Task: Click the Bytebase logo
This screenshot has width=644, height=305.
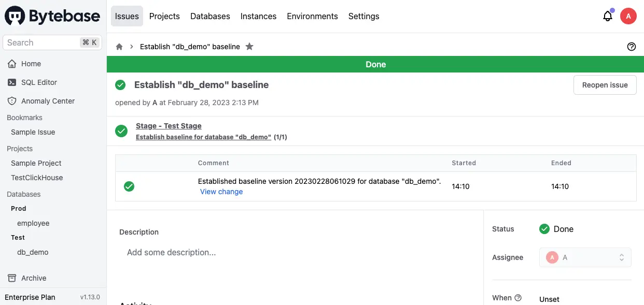Action: (52, 16)
